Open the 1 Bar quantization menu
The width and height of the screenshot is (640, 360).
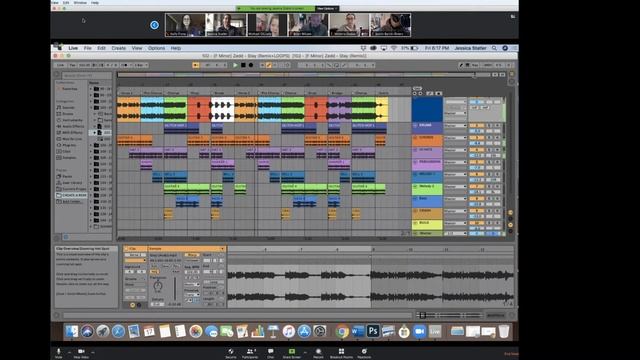[x=141, y=65]
